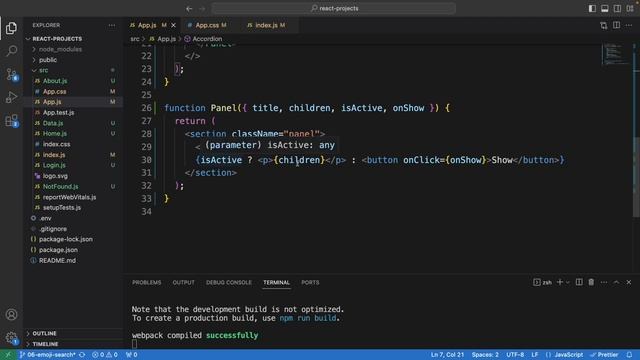Open the .env file
Image resolution: width=640 pixels, height=360 pixels.
point(45,218)
